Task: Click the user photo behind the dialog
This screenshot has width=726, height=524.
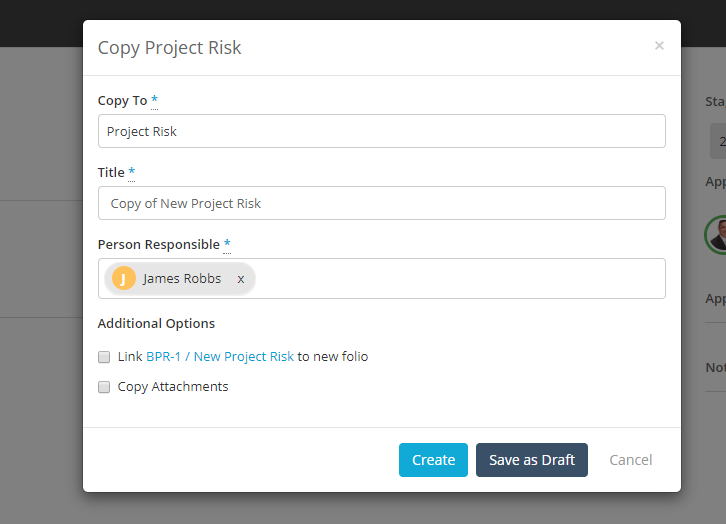Action: 717,235
